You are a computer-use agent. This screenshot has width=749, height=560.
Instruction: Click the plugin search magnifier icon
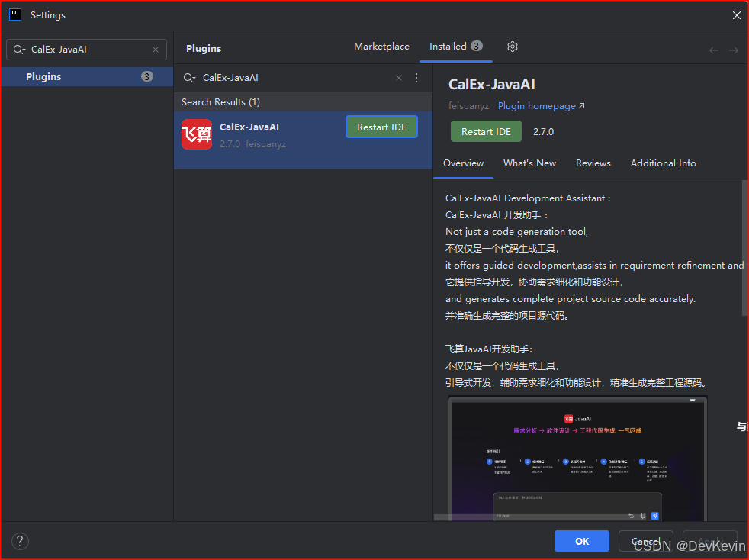click(190, 78)
